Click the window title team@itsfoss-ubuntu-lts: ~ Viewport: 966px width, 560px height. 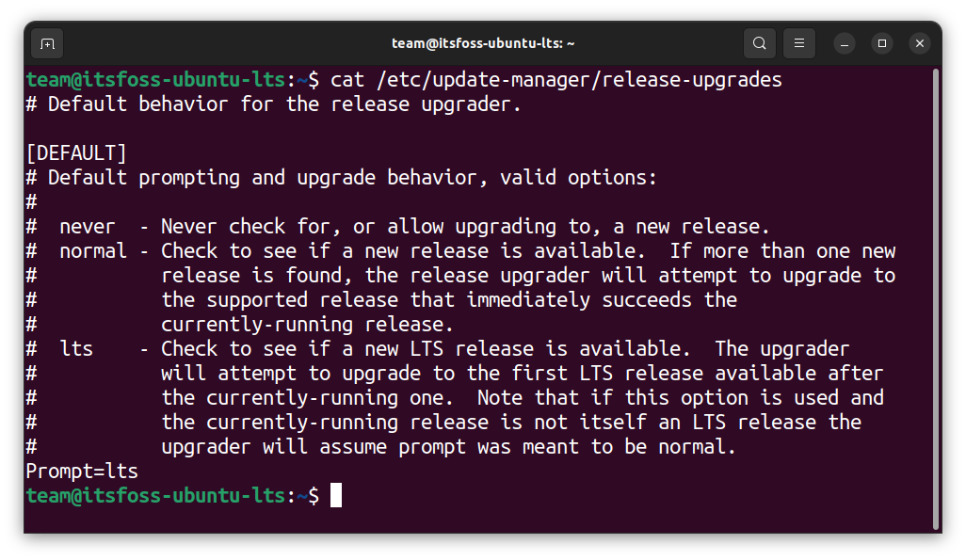483,43
